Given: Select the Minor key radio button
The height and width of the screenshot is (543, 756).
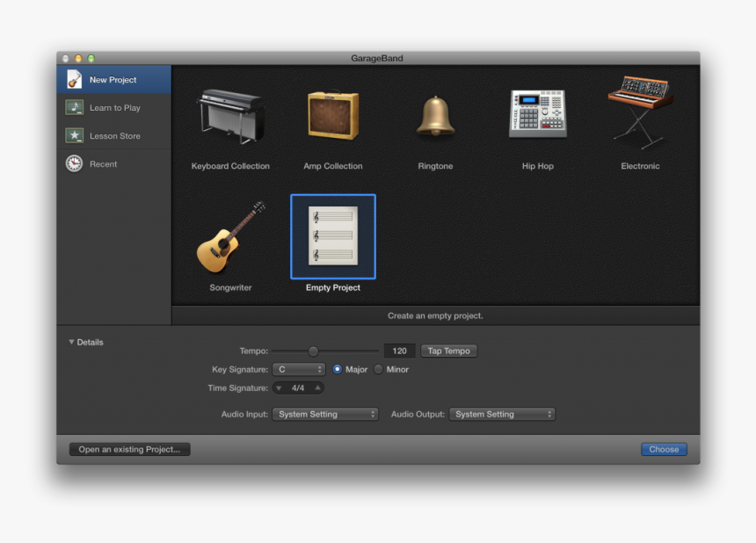Looking at the screenshot, I should pyautogui.click(x=379, y=370).
